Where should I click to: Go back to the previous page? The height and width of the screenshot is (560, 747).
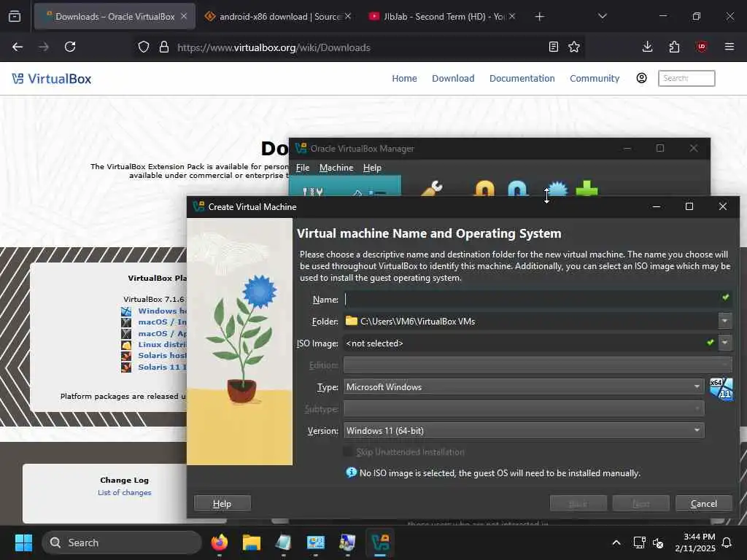click(18, 47)
